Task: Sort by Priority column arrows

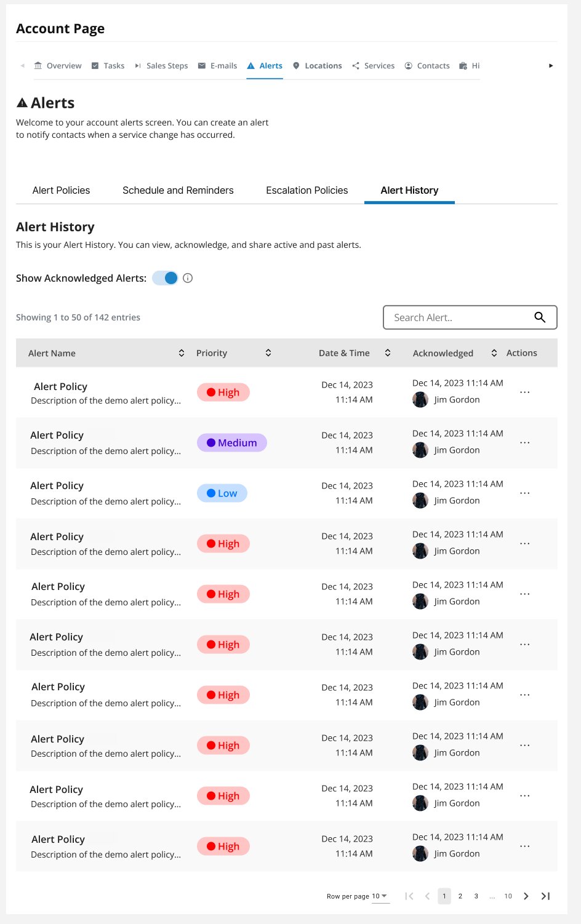Action: [268, 353]
